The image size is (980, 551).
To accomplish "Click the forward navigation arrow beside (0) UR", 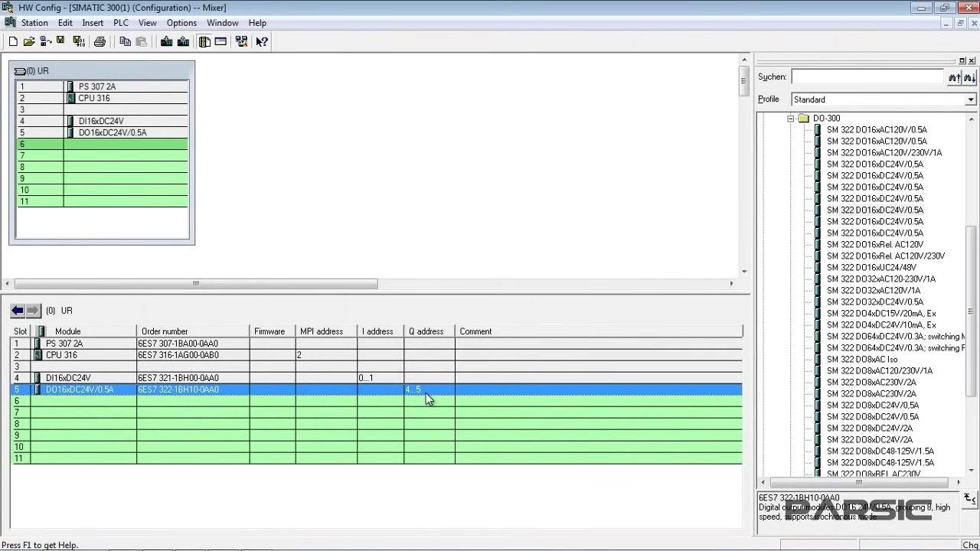I will tap(33, 310).
